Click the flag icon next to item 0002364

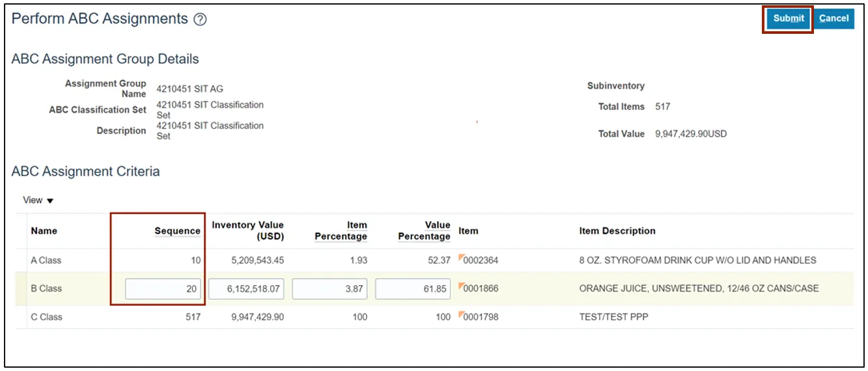(x=461, y=258)
